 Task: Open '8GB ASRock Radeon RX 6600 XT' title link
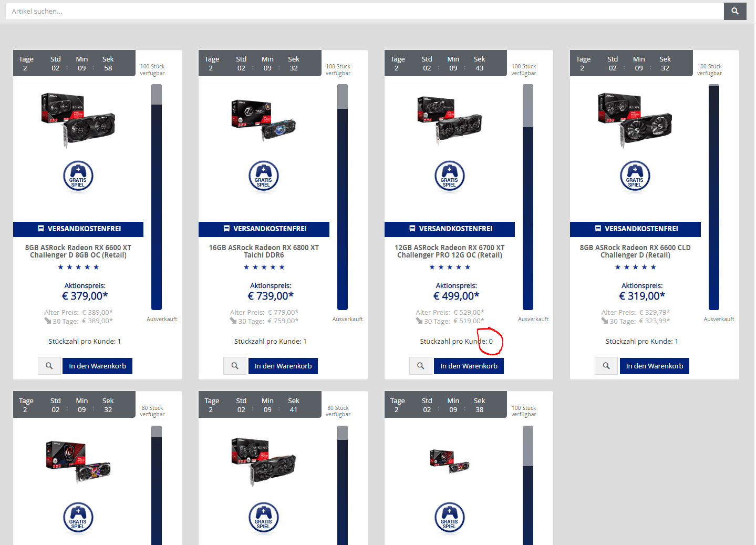coord(78,251)
